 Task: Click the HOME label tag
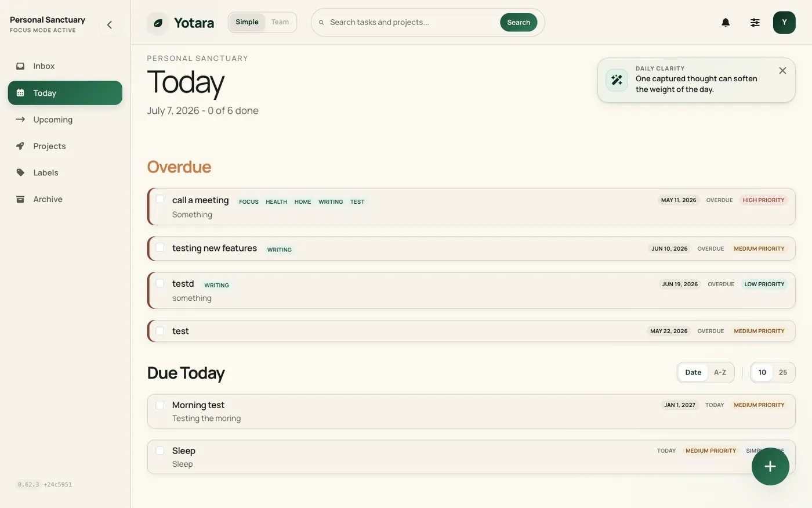click(303, 202)
